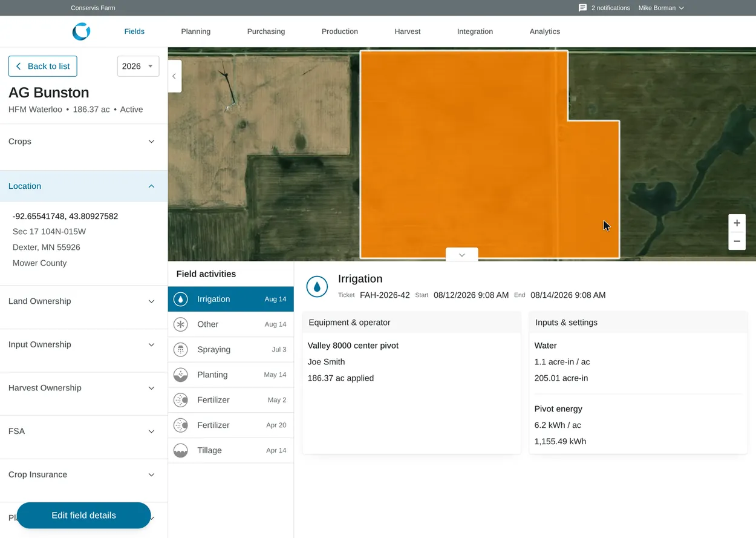Open the Planning tab
The width and height of the screenshot is (756, 538).
click(x=196, y=31)
